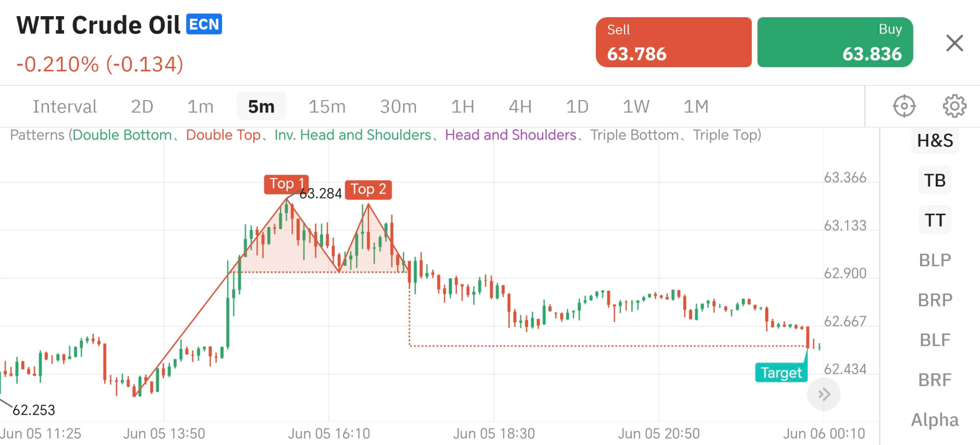Image resolution: width=980 pixels, height=445 pixels.
Task: Select the 1D interval tab
Action: pyautogui.click(x=577, y=106)
